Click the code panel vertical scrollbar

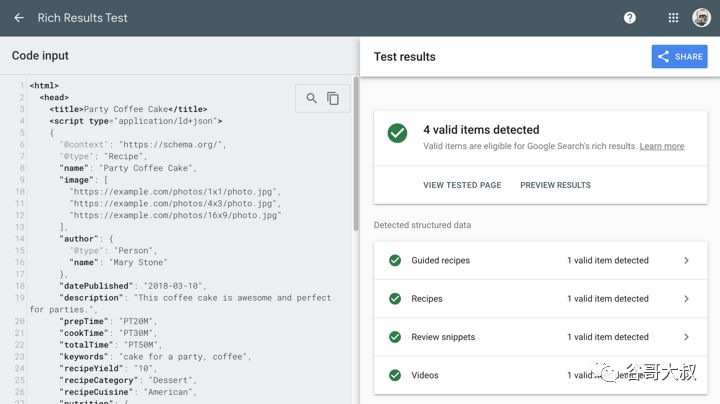355,150
